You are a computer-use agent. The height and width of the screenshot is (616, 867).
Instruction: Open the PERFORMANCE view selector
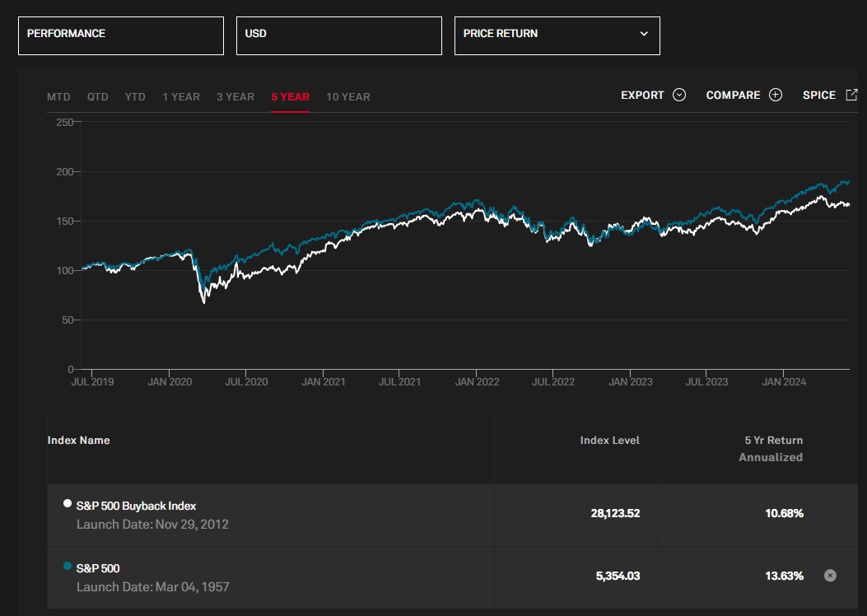(x=120, y=35)
